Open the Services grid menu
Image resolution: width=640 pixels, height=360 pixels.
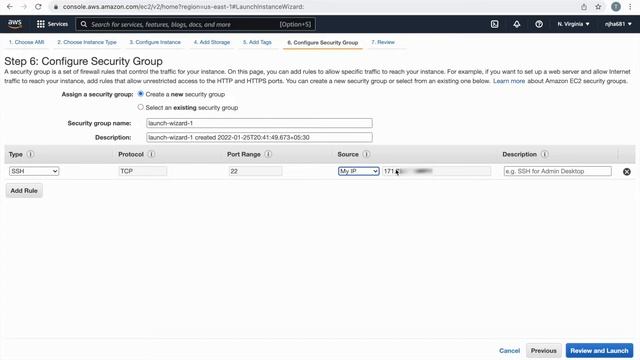click(40, 24)
